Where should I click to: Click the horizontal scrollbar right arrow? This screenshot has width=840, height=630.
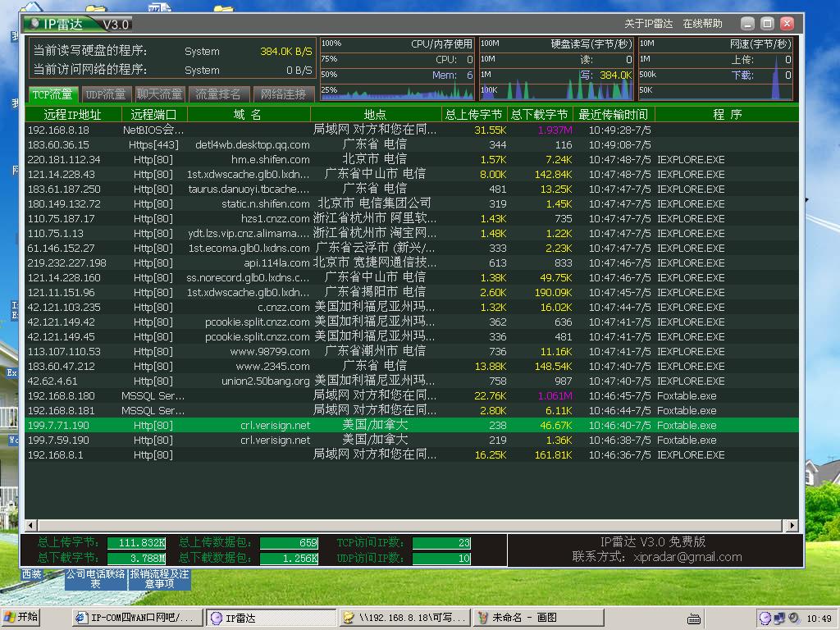pyautogui.click(x=792, y=525)
